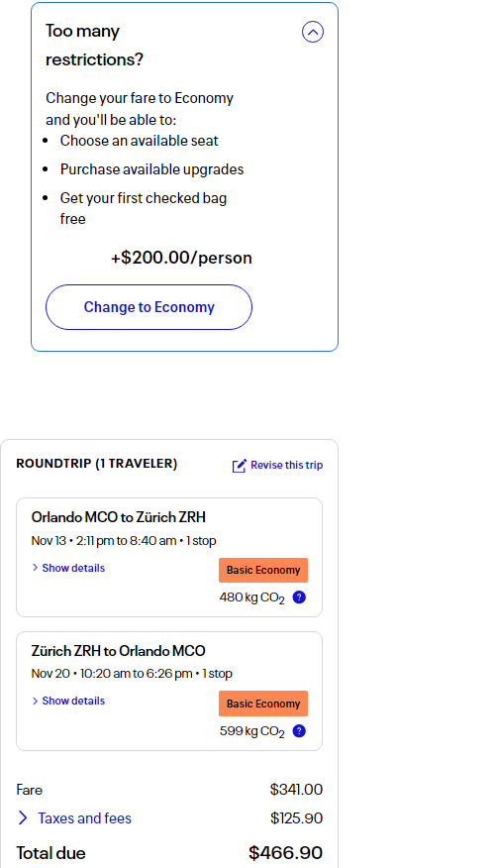Click the Basic Economy badge on Nov 13 flight
This screenshot has height=868, width=495.
coord(263,570)
